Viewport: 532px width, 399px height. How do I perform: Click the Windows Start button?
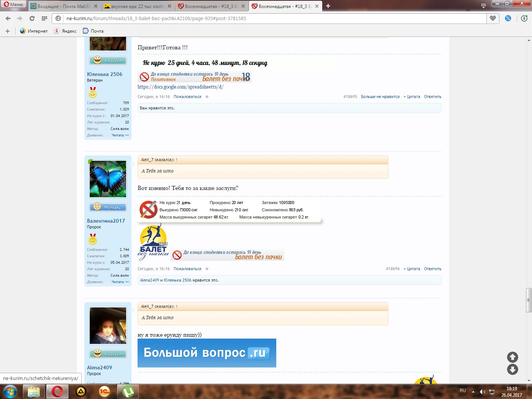[10, 391]
